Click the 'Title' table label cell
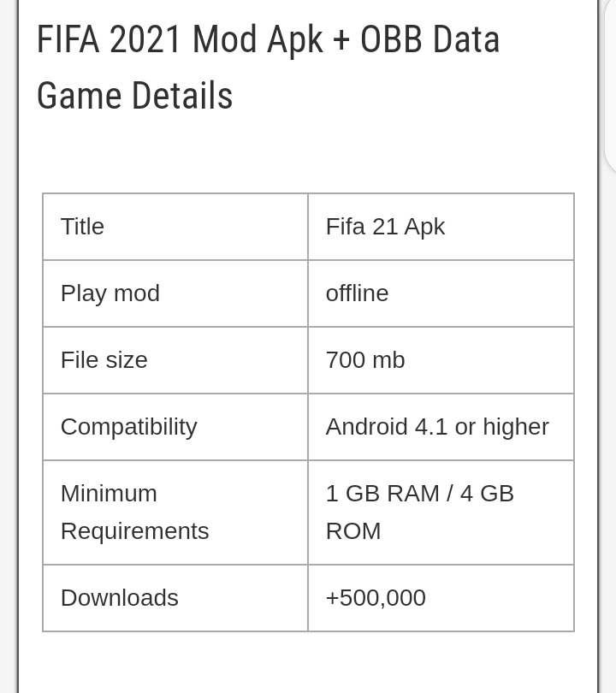 tap(82, 227)
